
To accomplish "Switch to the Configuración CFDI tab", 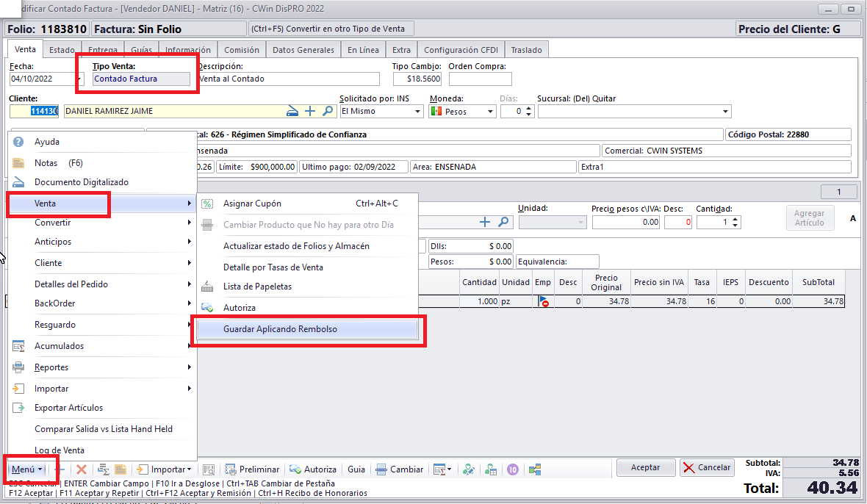I will coord(461,50).
